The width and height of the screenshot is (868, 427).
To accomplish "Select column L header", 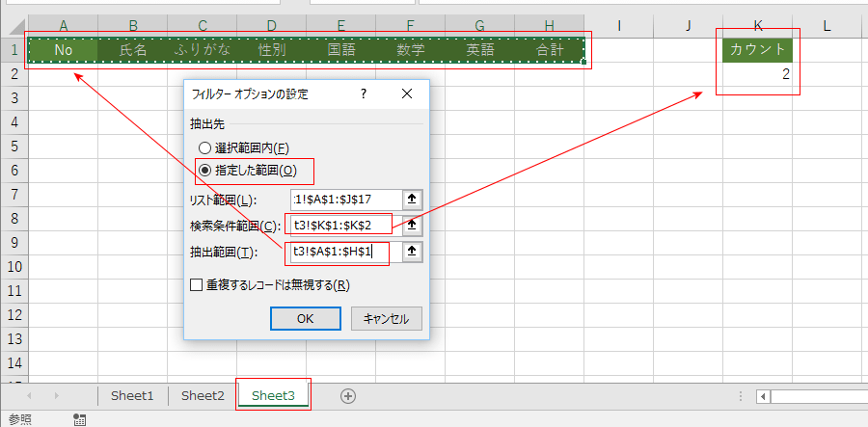I will click(827, 25).
